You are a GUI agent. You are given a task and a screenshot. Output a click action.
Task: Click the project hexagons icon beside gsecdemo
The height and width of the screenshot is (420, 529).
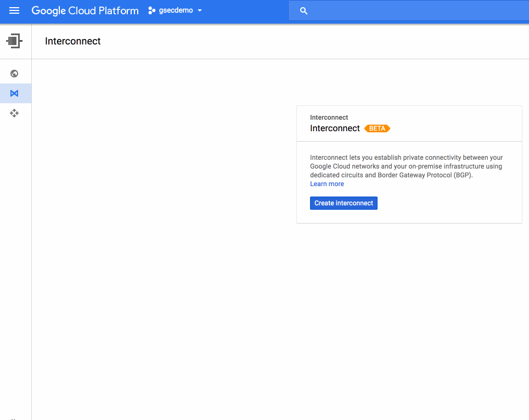152,10
